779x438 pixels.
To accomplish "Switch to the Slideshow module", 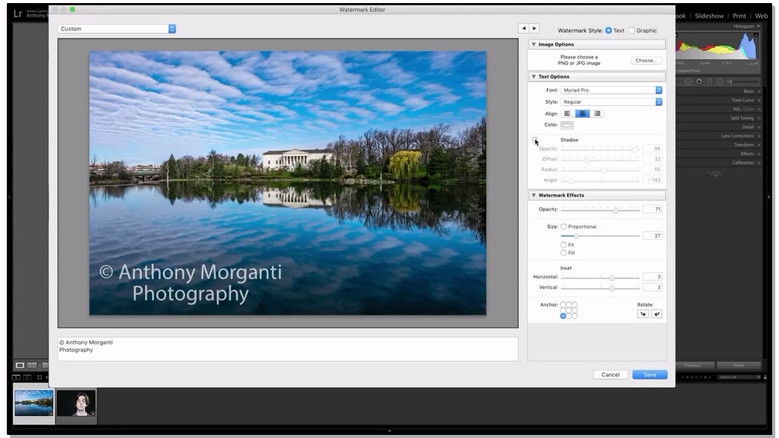I will pyautogui.click(x=711, y=16).
